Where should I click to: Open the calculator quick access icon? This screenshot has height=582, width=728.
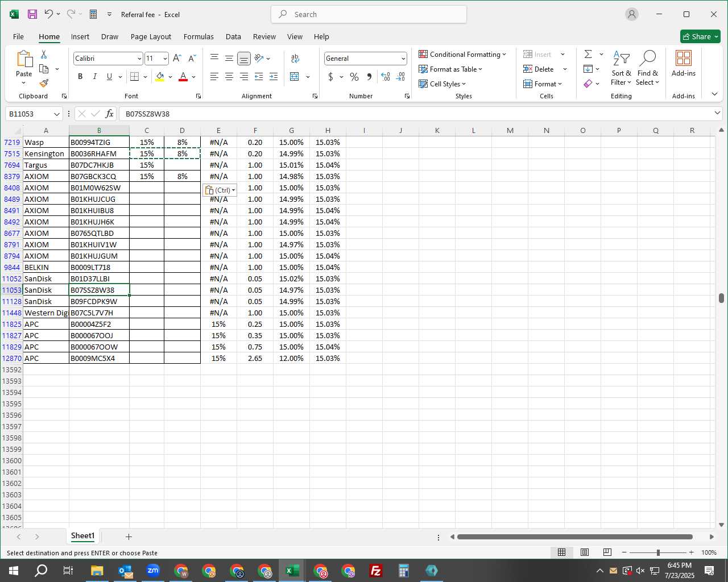pyautogui.click(x=93, y=14)
